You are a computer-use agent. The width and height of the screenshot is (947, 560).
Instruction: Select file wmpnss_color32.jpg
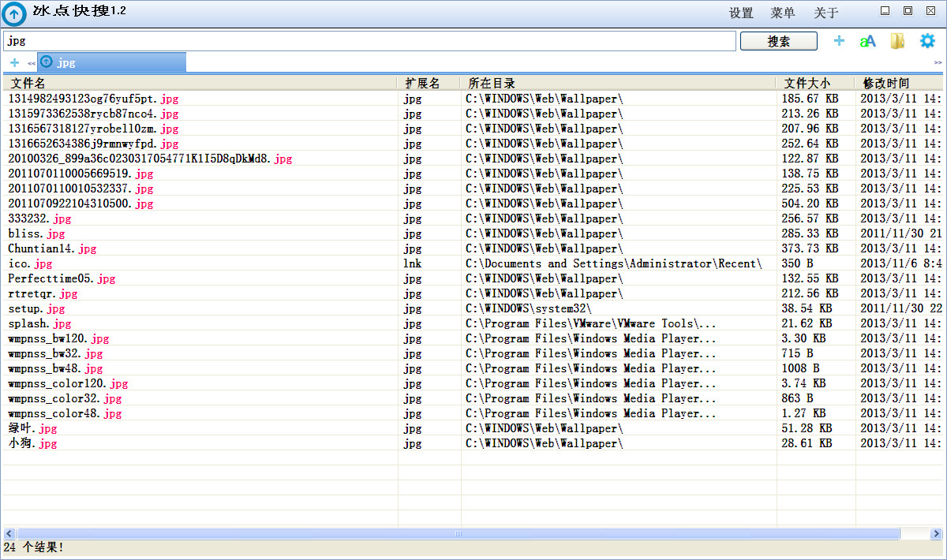tap(65, 398)
